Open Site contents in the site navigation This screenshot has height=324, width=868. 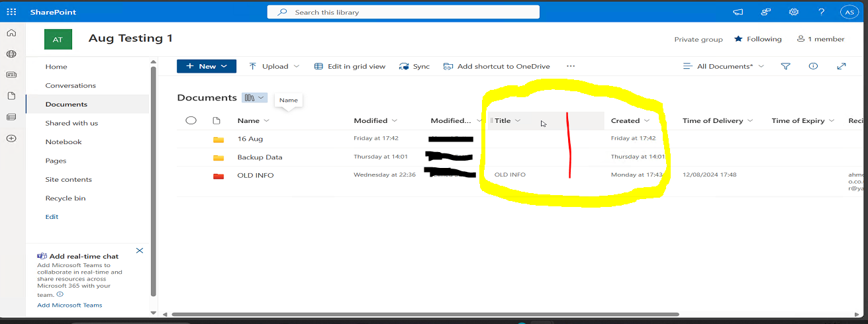69,179
